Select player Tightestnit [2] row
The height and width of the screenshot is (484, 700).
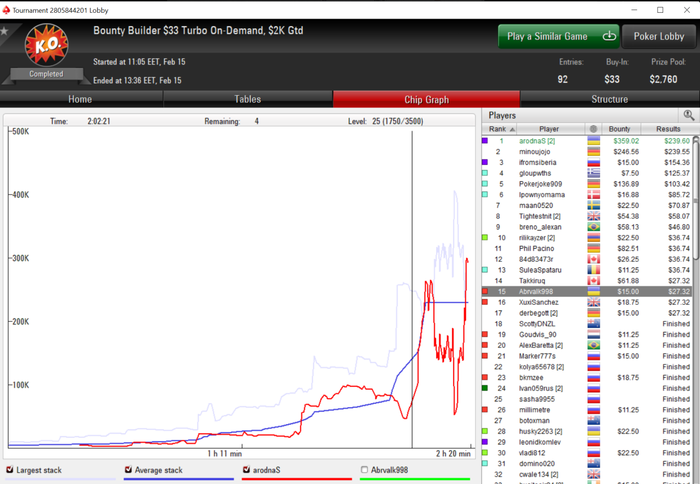(x=587, y=216)
